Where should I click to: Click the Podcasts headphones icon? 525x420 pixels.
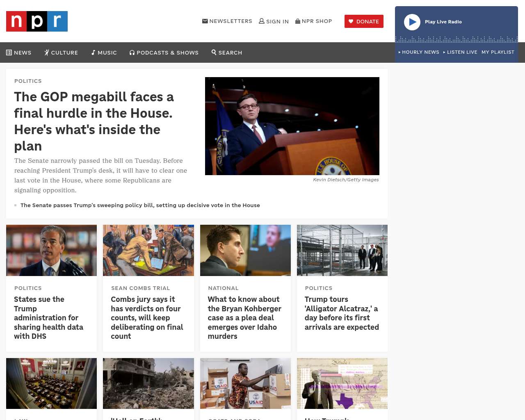[x=132, y=52]
